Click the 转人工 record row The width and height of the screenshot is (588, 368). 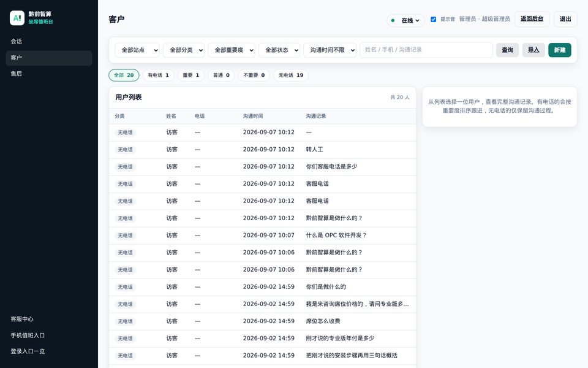[x=263, y=150]
